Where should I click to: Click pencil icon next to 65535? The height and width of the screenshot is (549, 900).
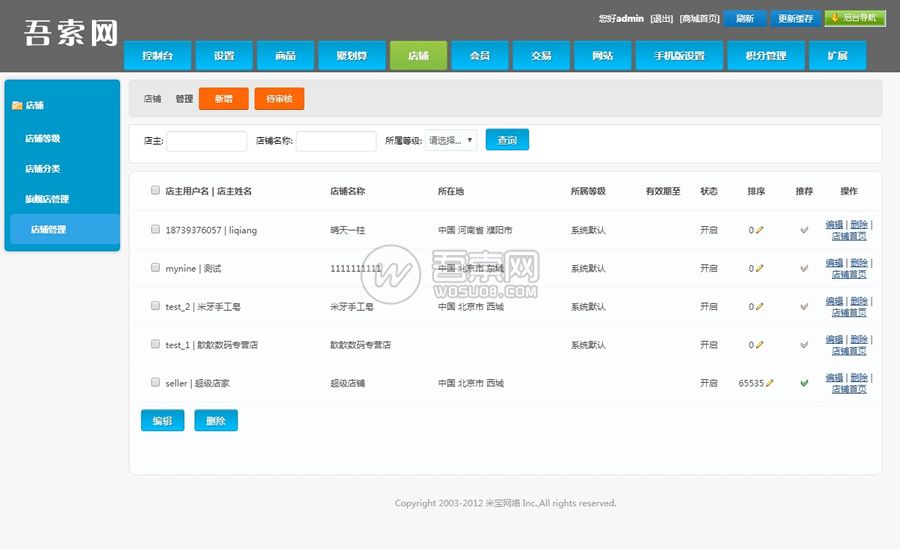(770, 383)
